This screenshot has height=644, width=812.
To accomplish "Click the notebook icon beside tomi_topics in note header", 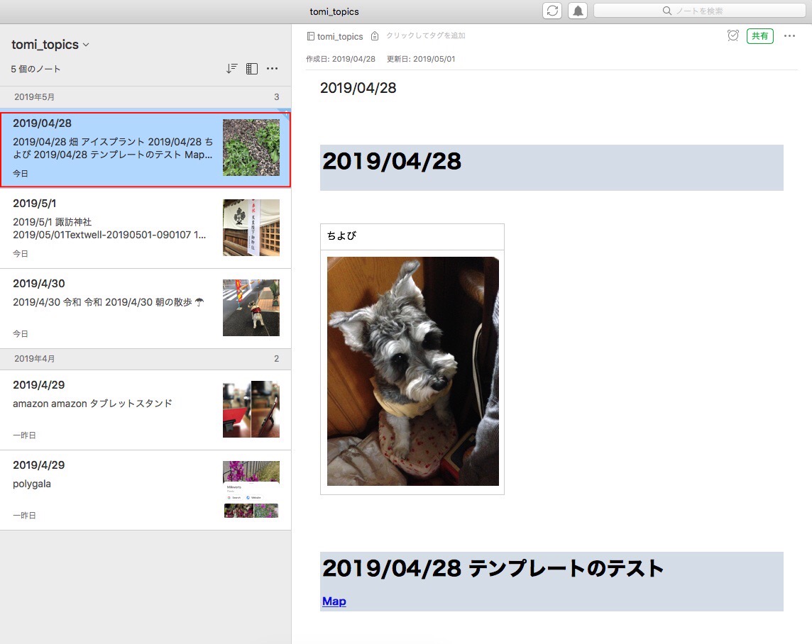I will 311,36.
